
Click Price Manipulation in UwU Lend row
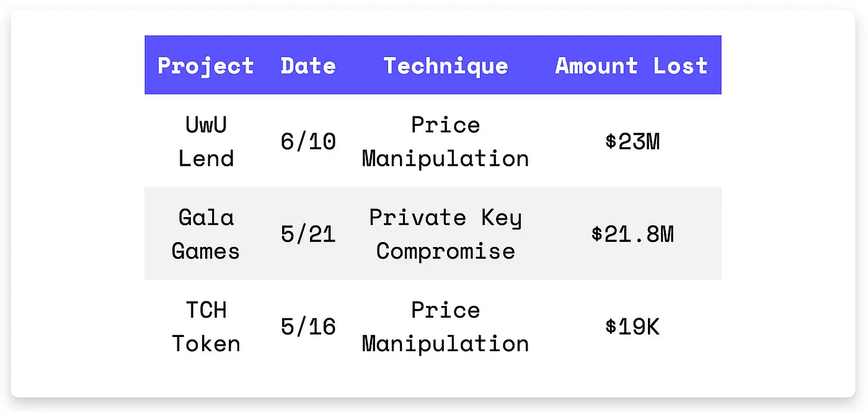click(446, 141)
